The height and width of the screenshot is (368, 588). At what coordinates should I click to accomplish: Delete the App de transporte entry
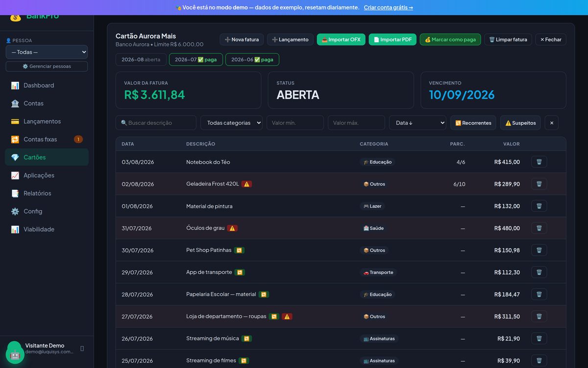click(539, 272)
